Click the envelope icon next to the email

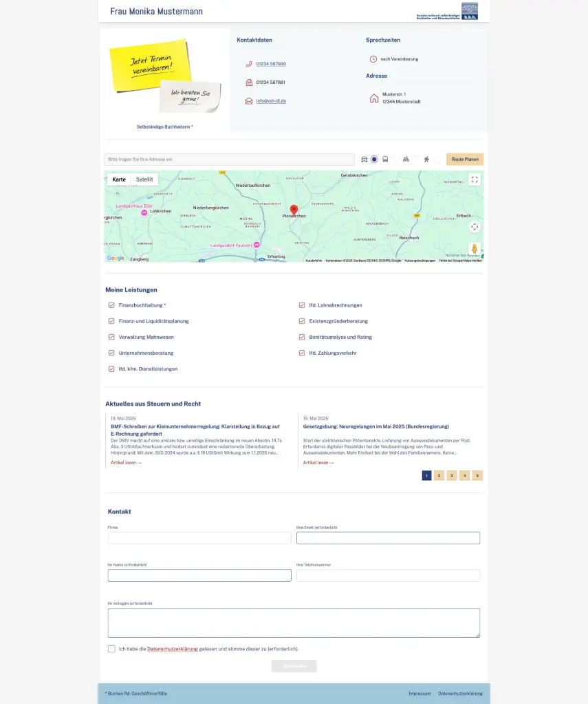(248, 100)
